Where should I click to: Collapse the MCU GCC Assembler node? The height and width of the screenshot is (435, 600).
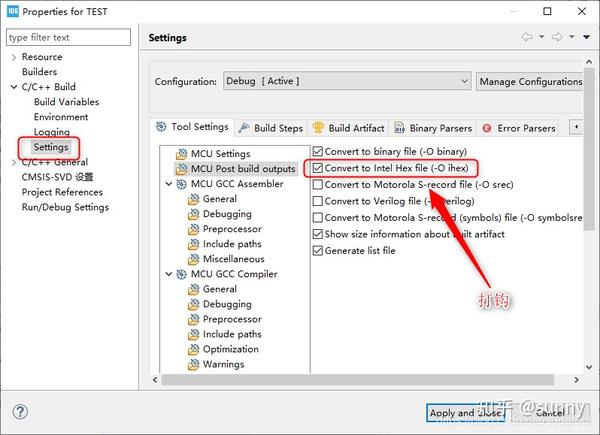168,184
